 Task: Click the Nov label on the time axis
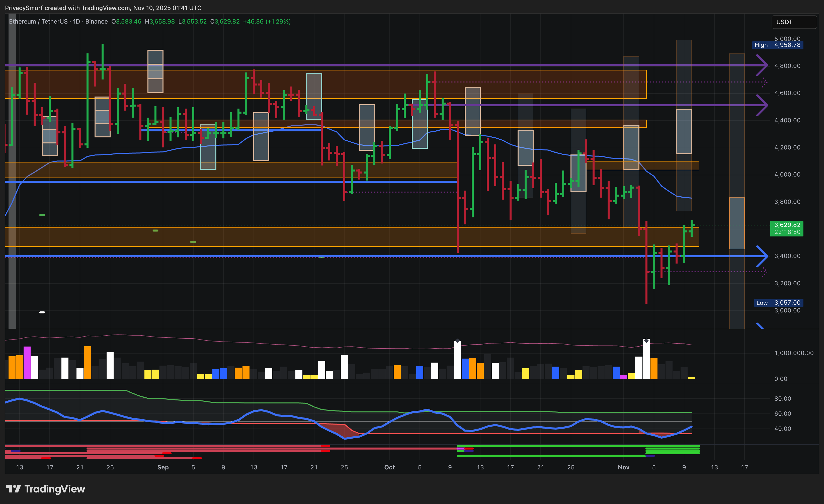(x=623, y=467)
